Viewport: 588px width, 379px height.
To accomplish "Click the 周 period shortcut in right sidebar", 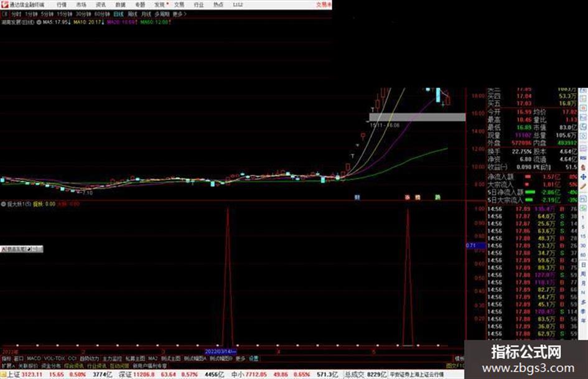I will [x=583, y=274].
